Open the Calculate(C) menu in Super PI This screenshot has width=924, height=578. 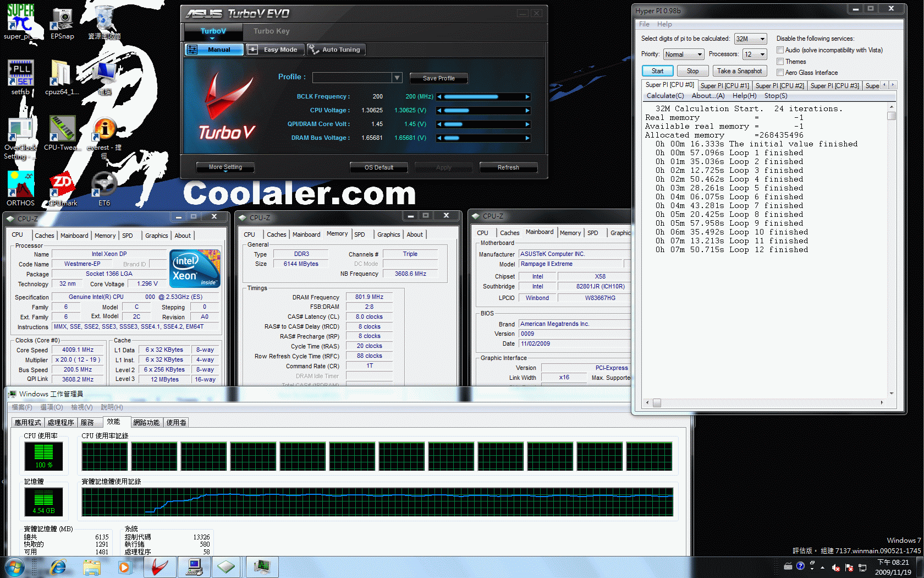point(665,96)
